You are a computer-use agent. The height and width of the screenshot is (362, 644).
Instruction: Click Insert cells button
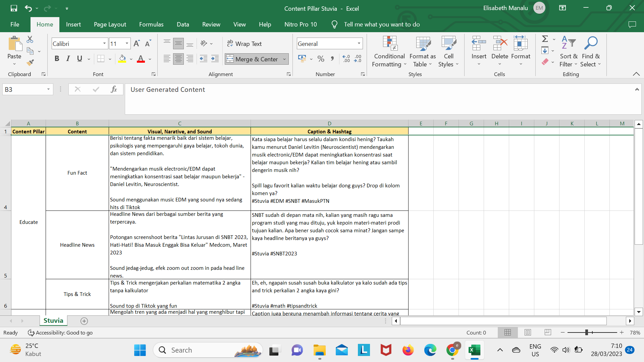(x=479, y=51)
